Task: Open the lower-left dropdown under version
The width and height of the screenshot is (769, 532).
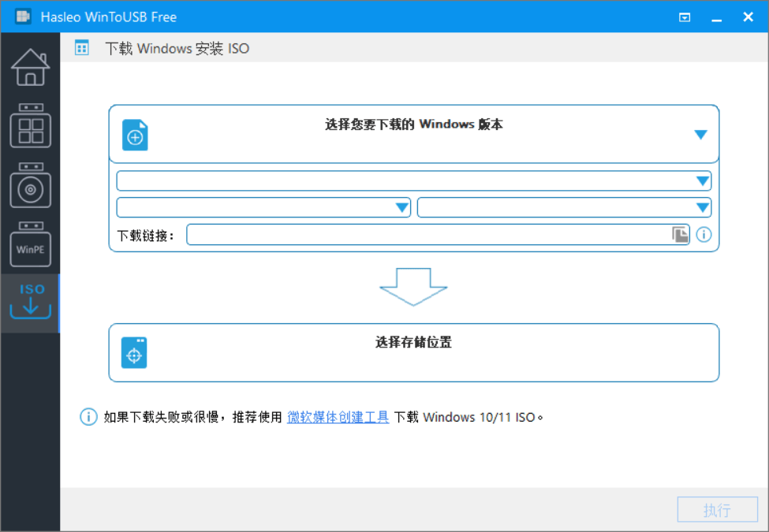Action: (x=263, y=207)
